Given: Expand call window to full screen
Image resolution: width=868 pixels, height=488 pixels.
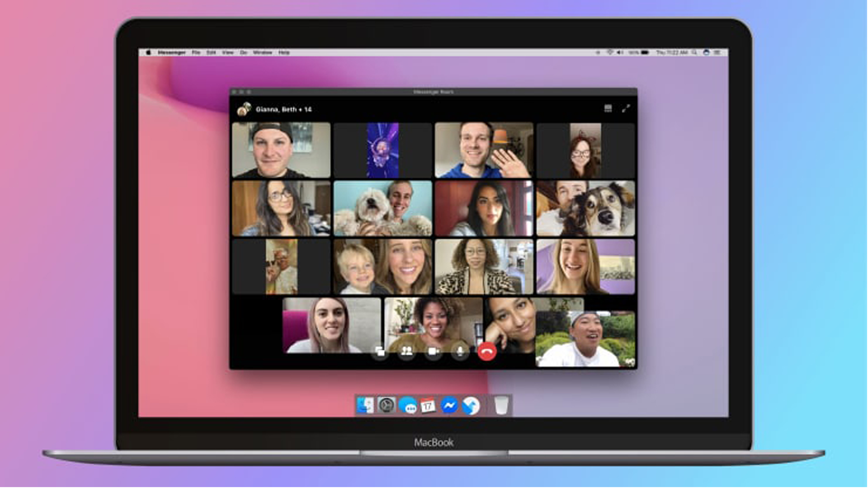Looking at the screenshot, I should (x=626, y=108).
